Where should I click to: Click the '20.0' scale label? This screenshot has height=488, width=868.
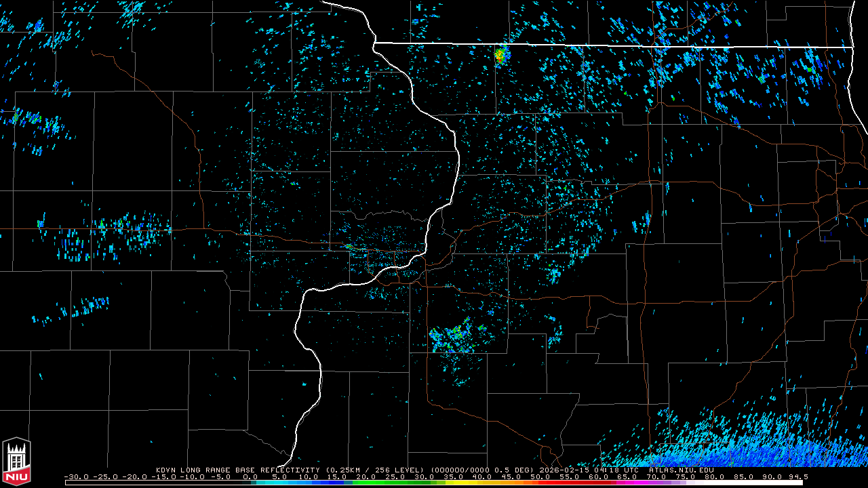[x=366, y=476]
